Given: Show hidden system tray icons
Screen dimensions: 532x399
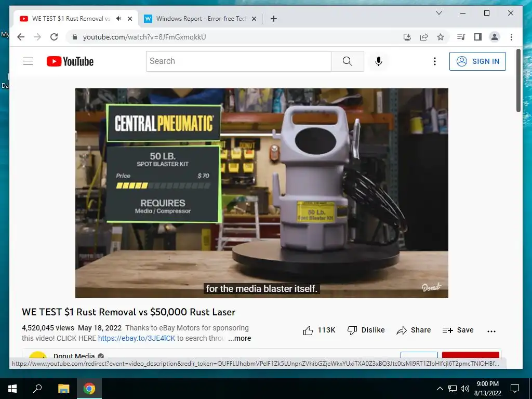Looking at the screenshot, I should click(x=440, y=389).
